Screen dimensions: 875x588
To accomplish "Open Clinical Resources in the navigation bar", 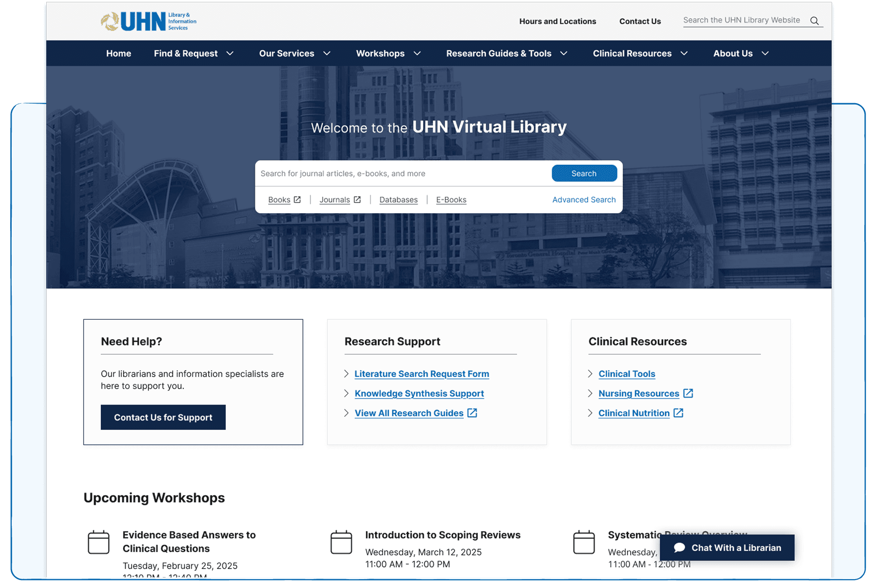I will coord(632,53).
